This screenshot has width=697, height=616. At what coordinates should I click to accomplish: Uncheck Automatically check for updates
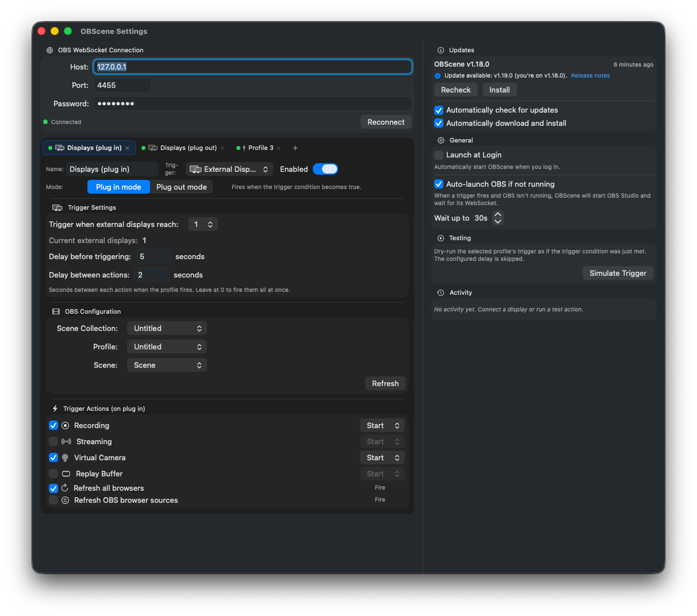tap(439, 110)
